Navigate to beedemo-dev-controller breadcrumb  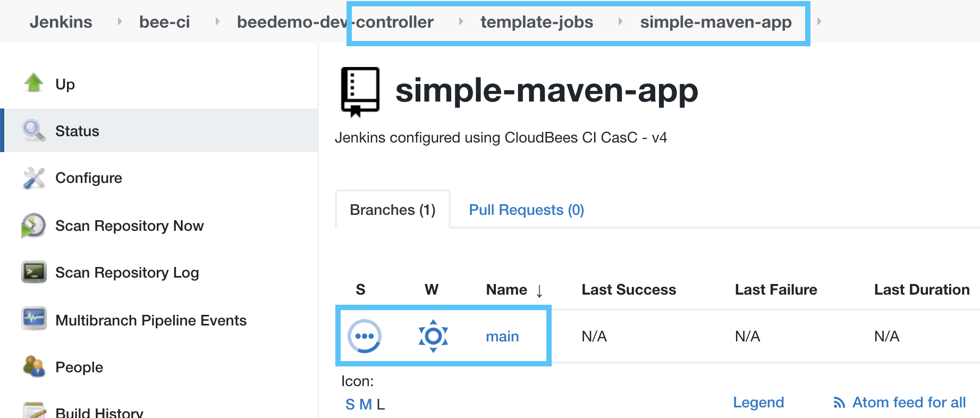pos(335,22)
